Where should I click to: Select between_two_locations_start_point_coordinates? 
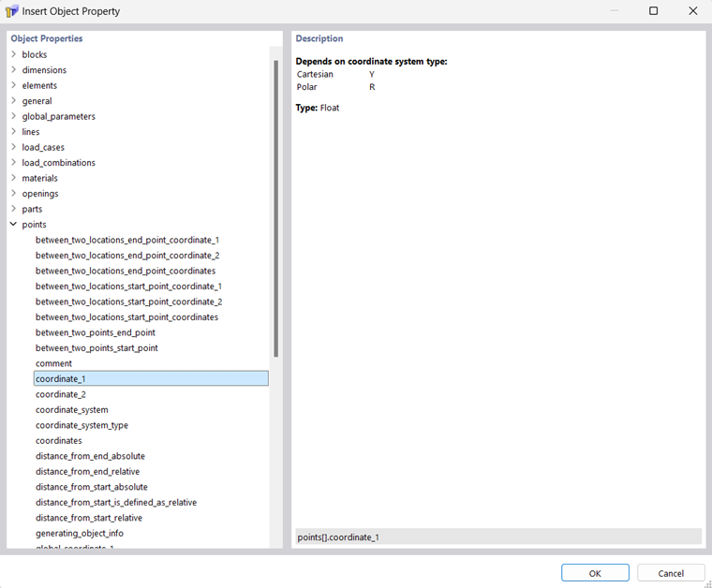(126, 317)
